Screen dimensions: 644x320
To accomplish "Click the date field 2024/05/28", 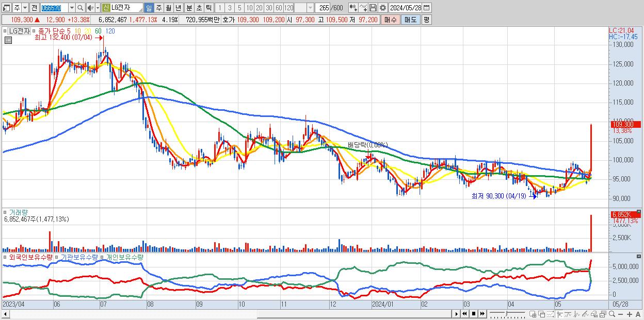I will pyautogui.click(x=405, y=8).
